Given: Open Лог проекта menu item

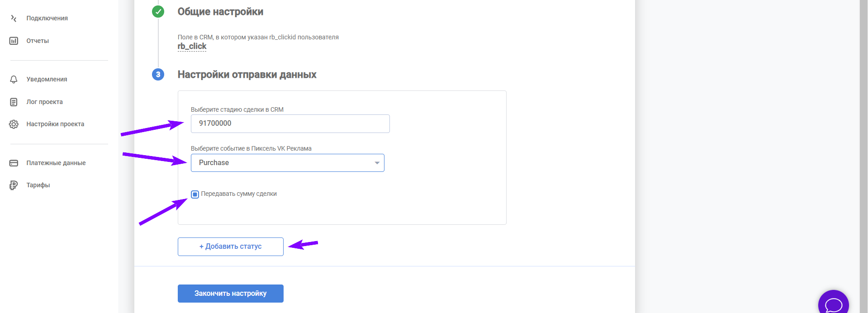Looking at the screenshot, I should (44, 102).
